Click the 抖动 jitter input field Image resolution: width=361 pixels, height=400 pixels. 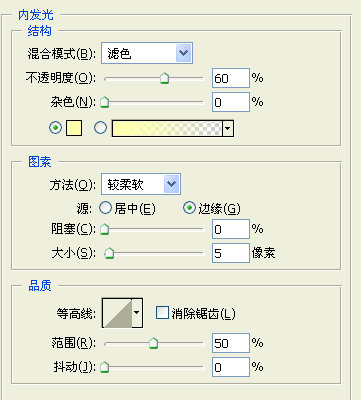tap(231, 367)
